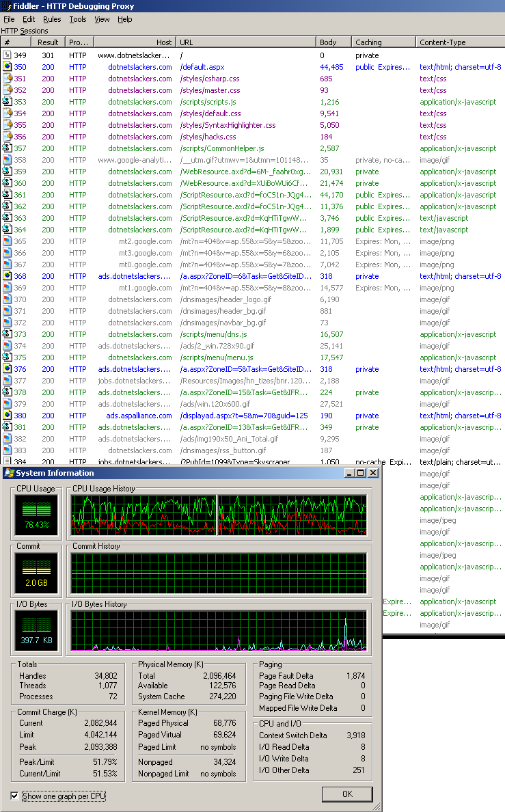This screenshot has width=505, height=812.
Task: Sort sessions by Caching column header
Action: pos(383,42)
